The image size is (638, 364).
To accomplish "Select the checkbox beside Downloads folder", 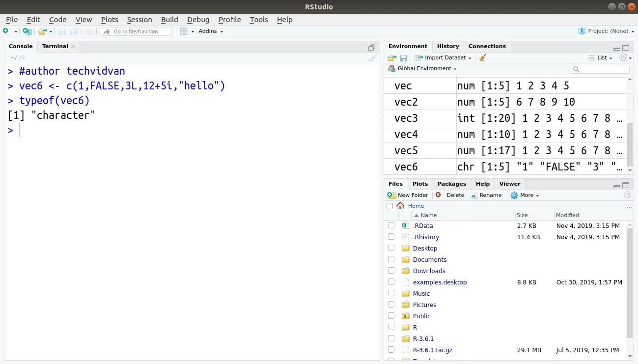I will pos(391,271).
